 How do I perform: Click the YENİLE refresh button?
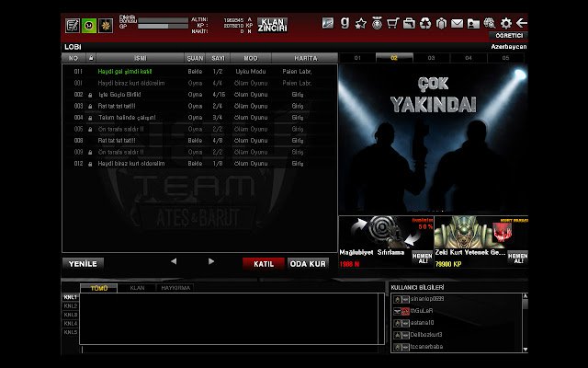pos(83,264)
